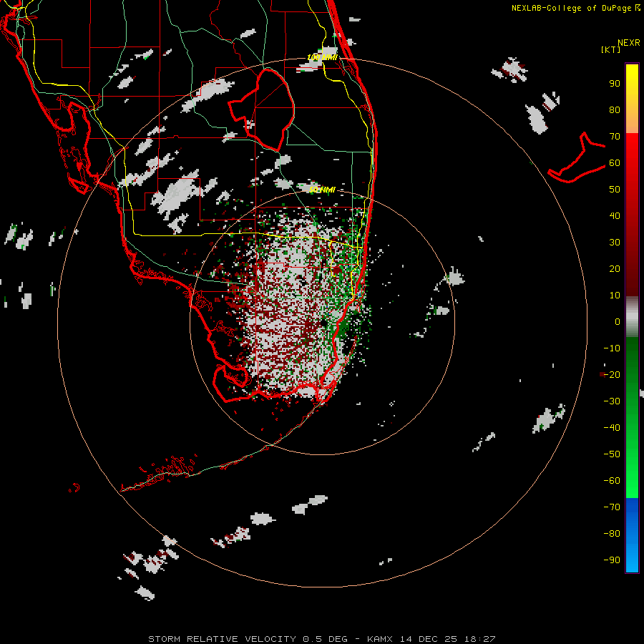Click the KAMX station identifier in caption

(x=379, y=639)
